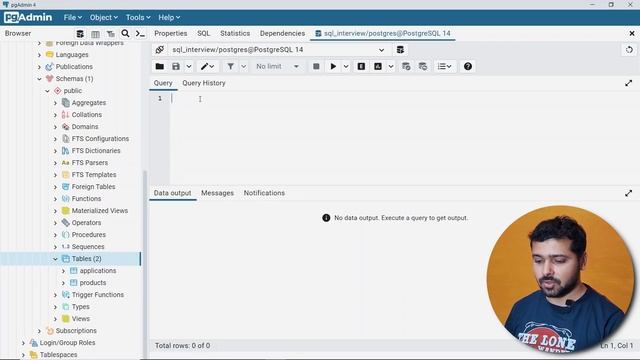Open the Object Explorer server icon in Browser header
The width and height of the screenshot is (640, 360).
coord(80,34)
